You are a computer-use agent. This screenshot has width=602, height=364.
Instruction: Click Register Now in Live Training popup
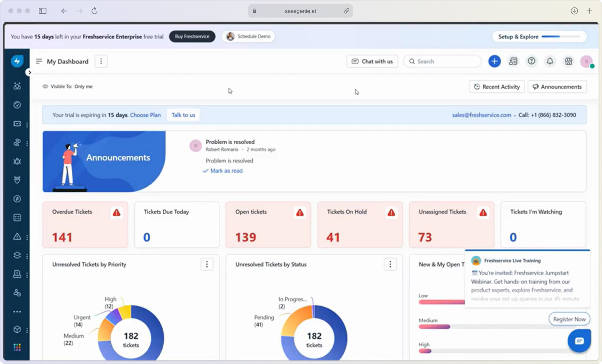pos(569,319)
